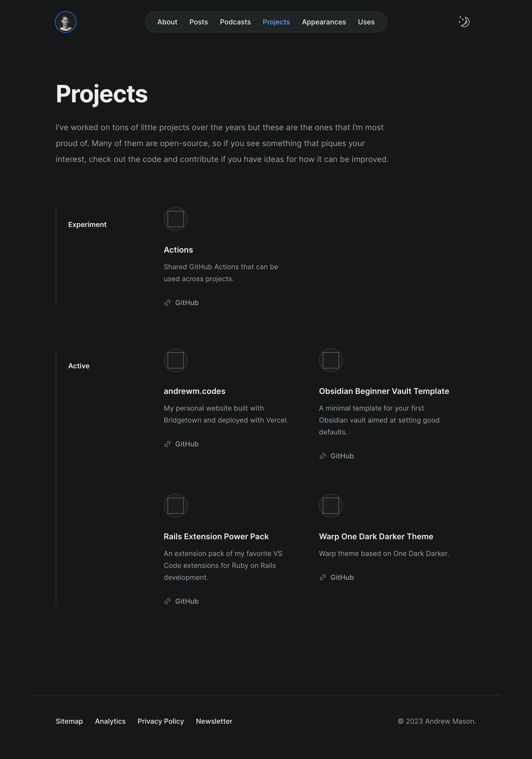This screenshot has width=532, height=759.
Task: Click the profile avatar in header
Action: pyautogui.click(x=66, y=22)
